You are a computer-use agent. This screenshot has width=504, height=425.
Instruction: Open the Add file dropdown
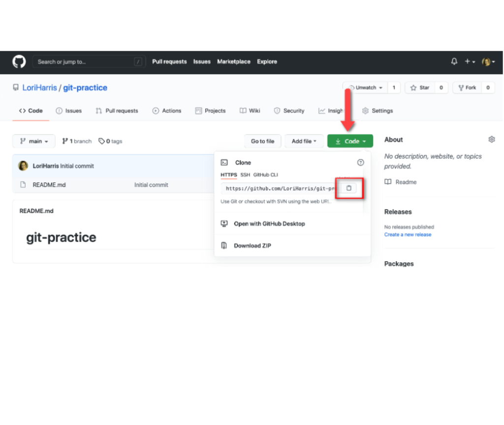coord(304,141)
